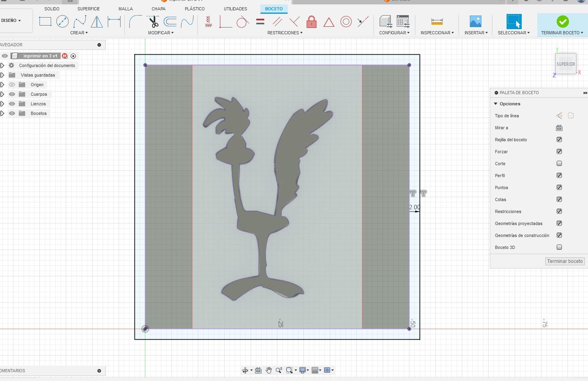Viewport: 588px width, 381px height.
Task: Click the Select tool icon
Action: pyautogui.click(x=514, y=22)
